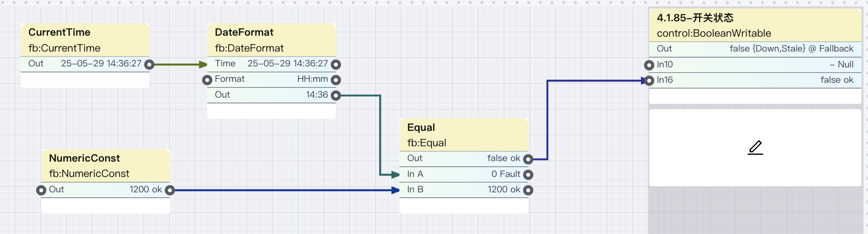Click the pencil edit icon

point(755,148)
